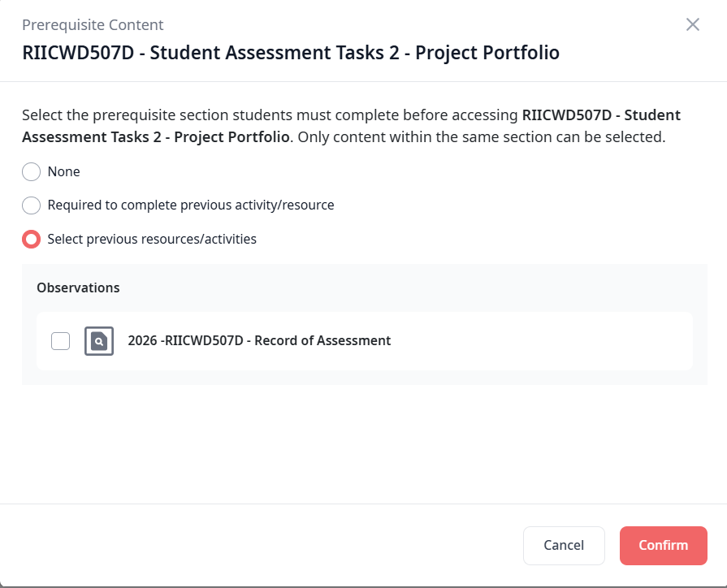This screenshot has height=588, width=727.
Task: Confirm the prerequisite selection
Action: pyautogui.click(x=663, y=545)
